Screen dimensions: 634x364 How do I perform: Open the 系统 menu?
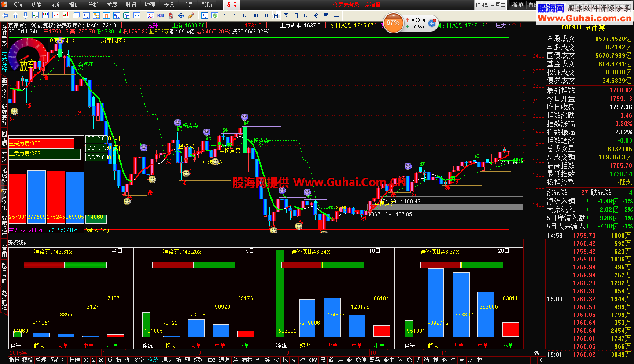tap(18, 5)
